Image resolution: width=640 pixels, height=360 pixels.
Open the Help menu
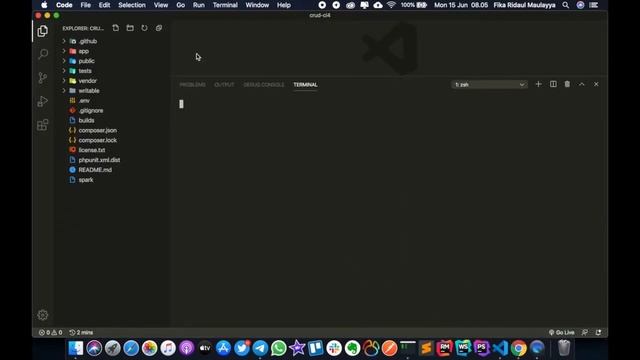coord(284,5)
